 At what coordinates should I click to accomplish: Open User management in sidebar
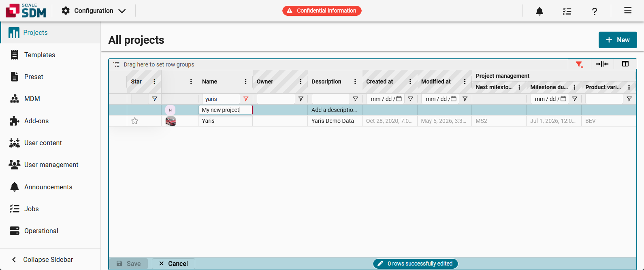pos(50,165)
